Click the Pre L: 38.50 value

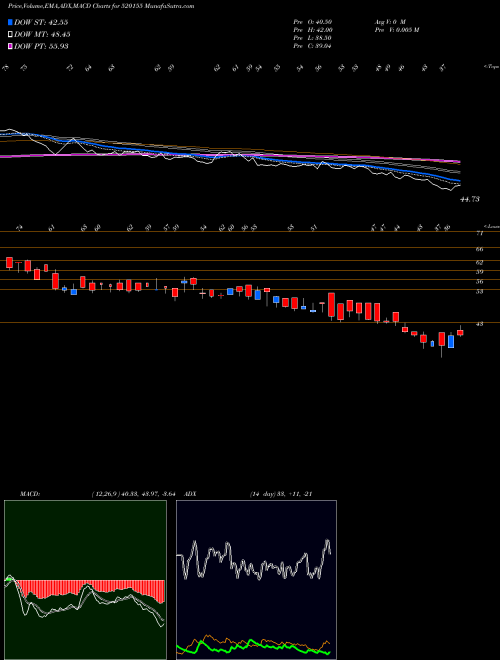click(312, 38)
